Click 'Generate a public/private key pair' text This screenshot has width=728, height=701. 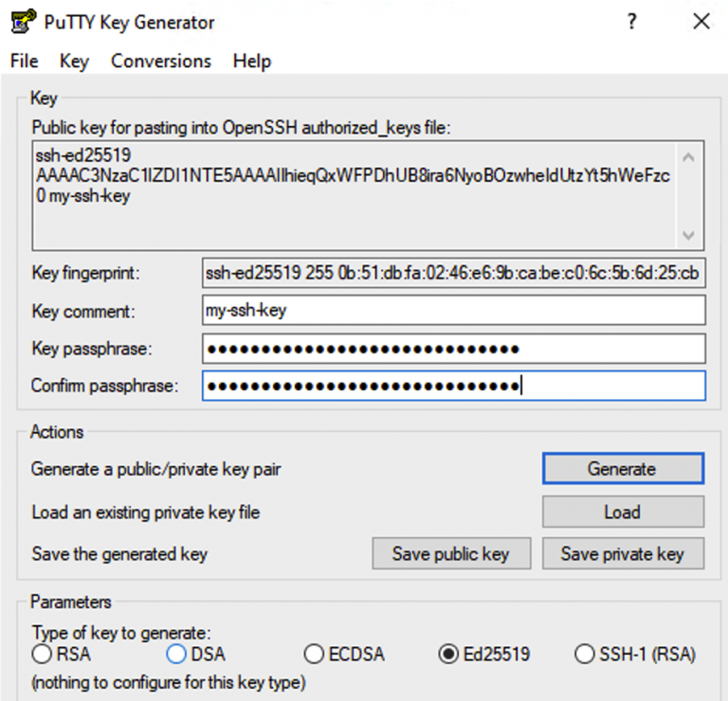156,469
